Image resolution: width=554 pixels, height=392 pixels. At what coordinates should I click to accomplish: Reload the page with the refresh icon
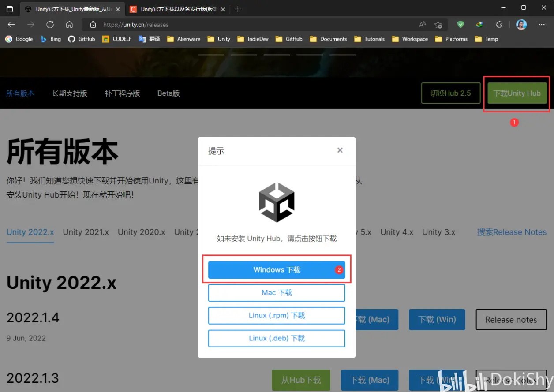tap(50, 25)
